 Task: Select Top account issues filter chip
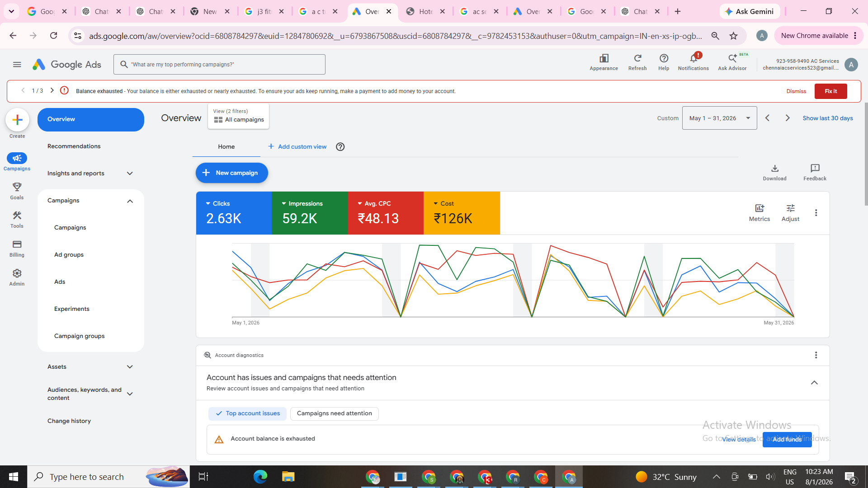(247, 413)
